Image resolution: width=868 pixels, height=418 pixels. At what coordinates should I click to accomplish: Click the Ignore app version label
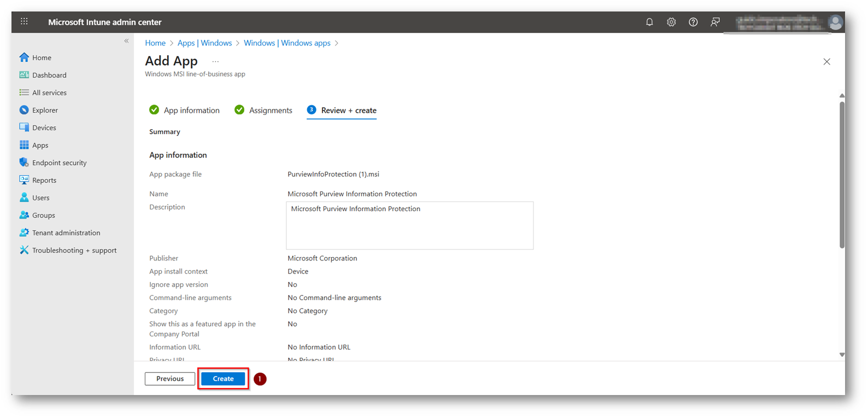coord(179,285)
